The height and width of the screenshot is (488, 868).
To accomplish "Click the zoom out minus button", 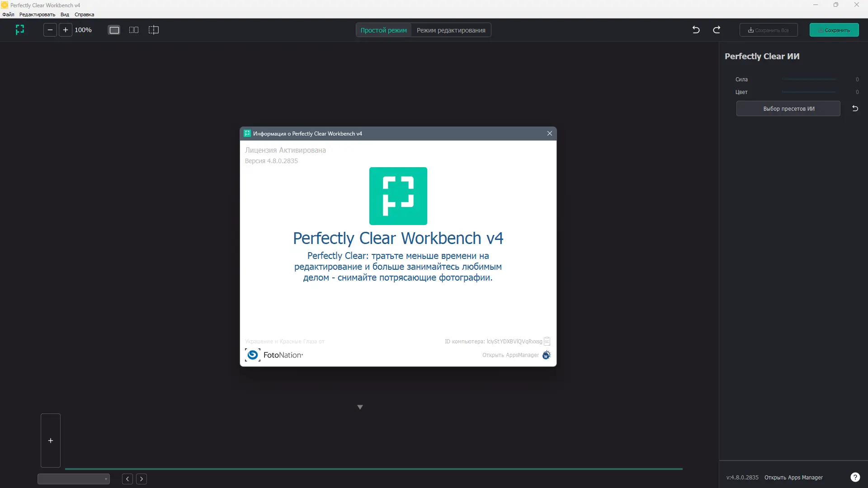I will click(x=50, y=30).
